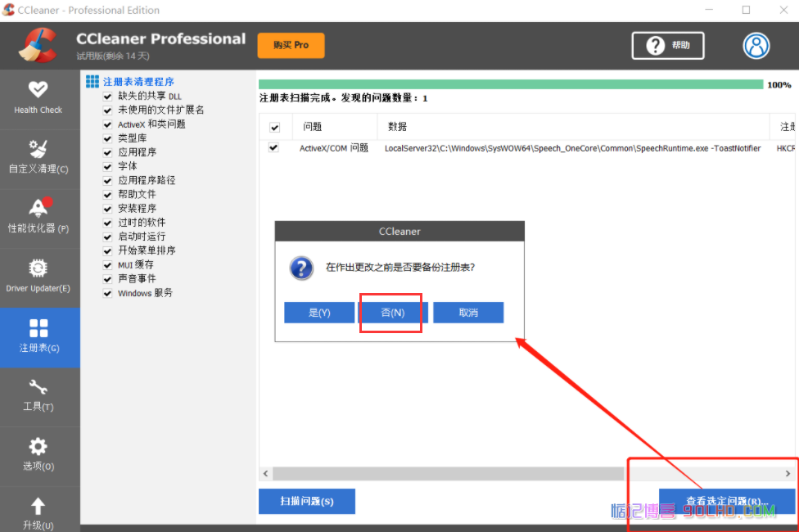
Task: Toggle 应用程序 checkbox
Action: click(x=107, y=152)
